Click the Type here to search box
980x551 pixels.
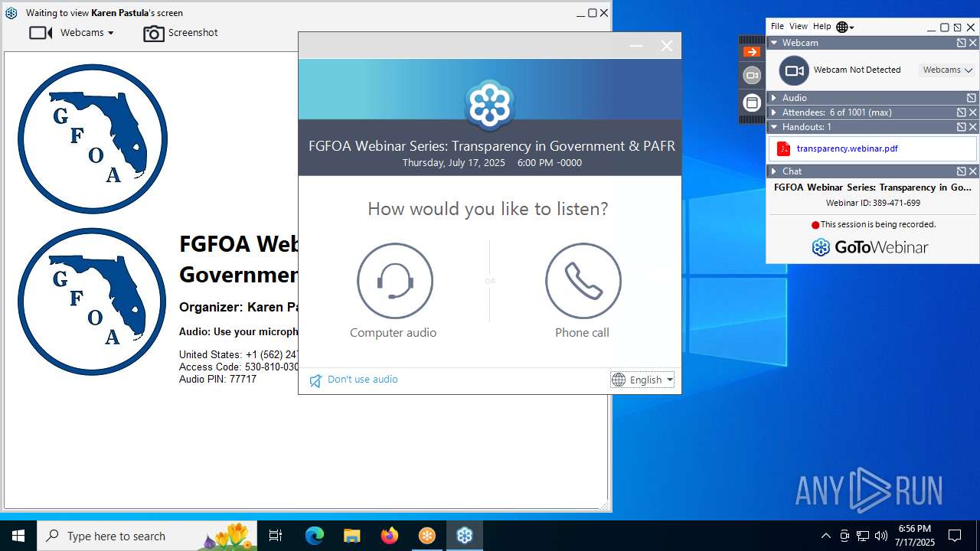[147, 536]
